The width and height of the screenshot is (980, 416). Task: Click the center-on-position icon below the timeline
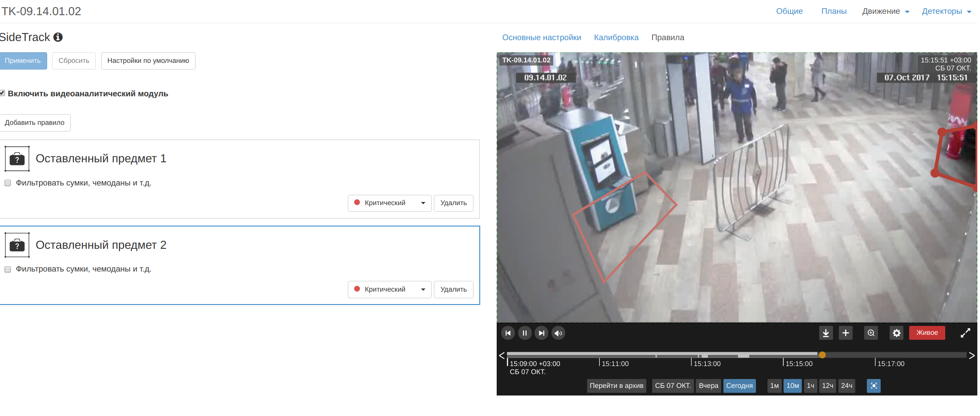point(874,386)
